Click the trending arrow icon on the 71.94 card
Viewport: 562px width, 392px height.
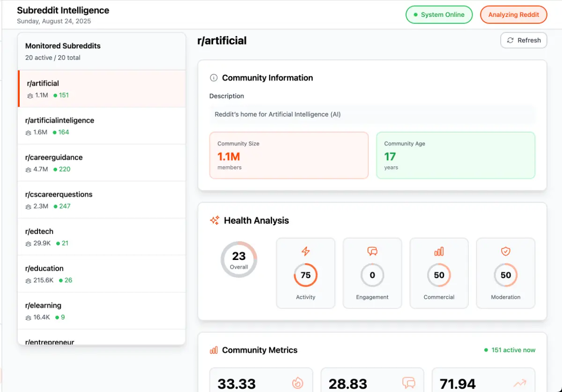pos(519,383)
